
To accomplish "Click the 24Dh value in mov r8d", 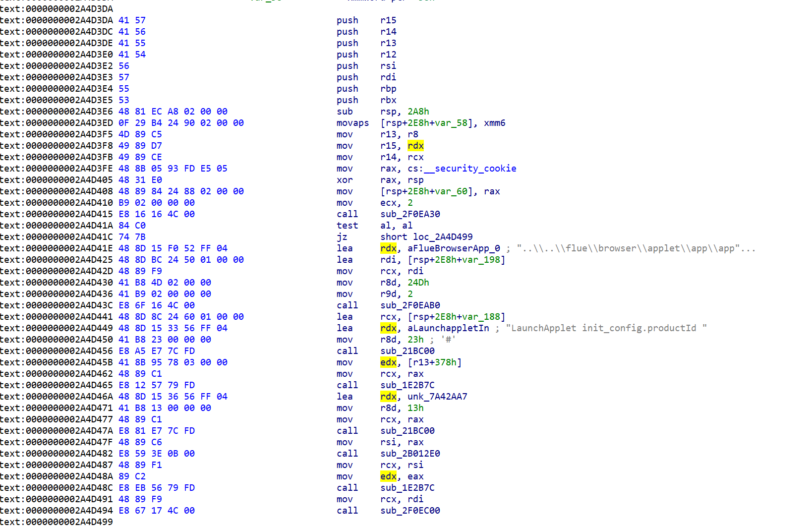I will (418, 283).
